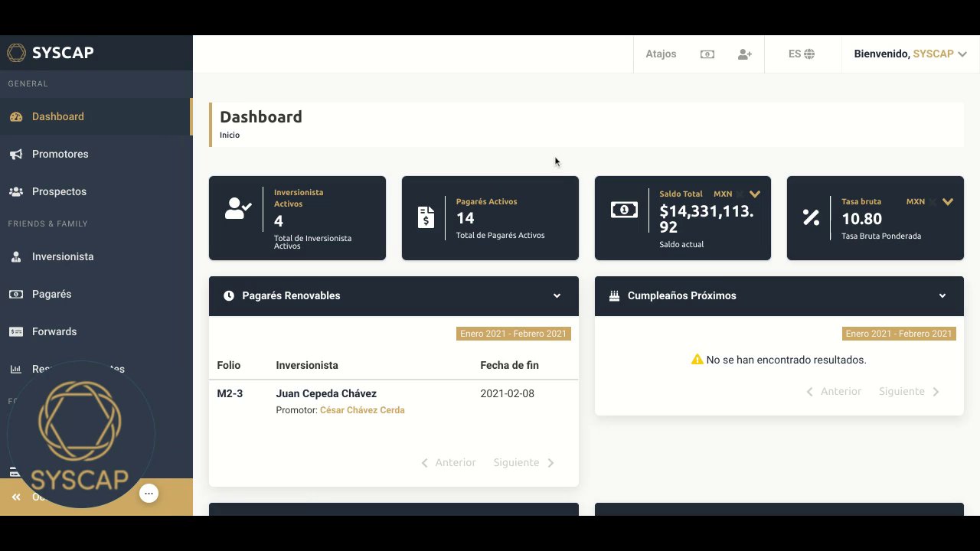Click the SYSCAP logo in the sidebar header
The image size is (980, 551).
51,53
